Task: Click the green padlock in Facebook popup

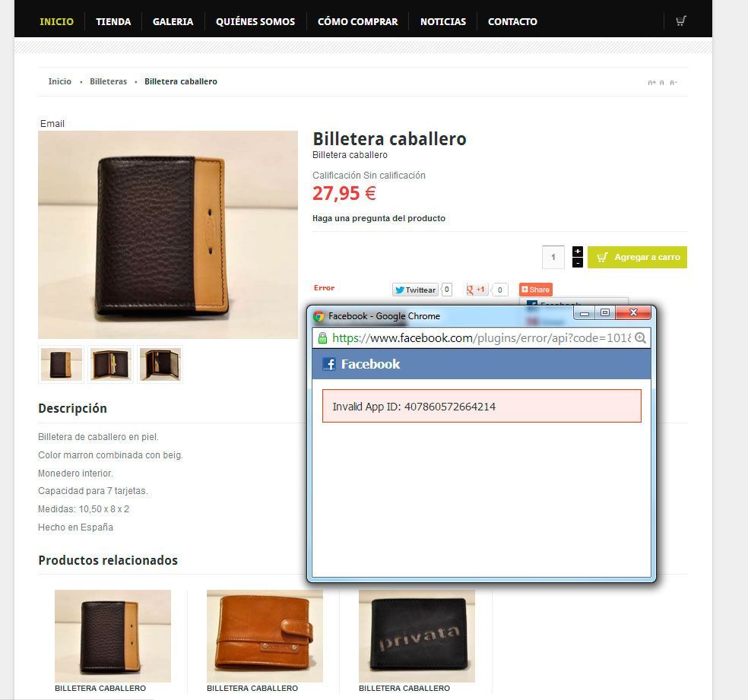Action: coord(322,338)
